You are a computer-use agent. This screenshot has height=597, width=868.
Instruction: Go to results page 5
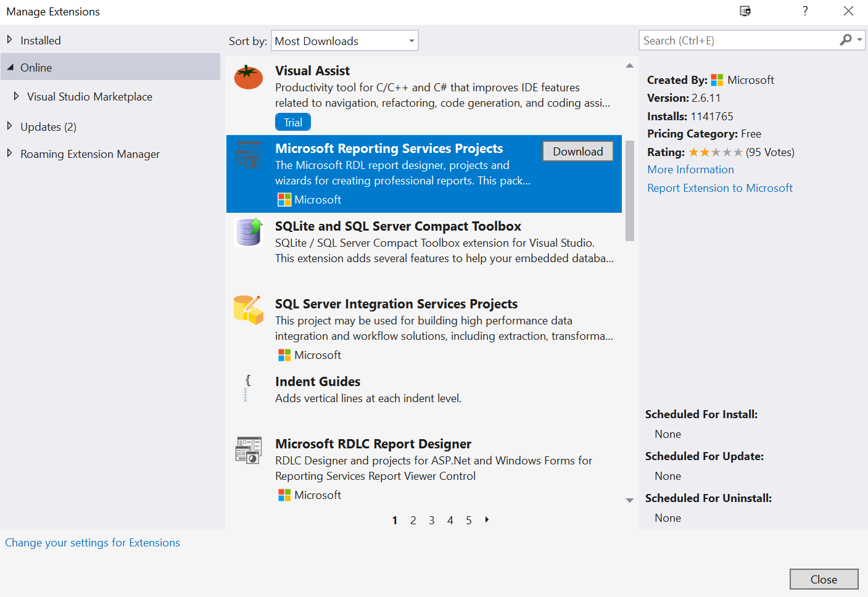click(469, 521)
